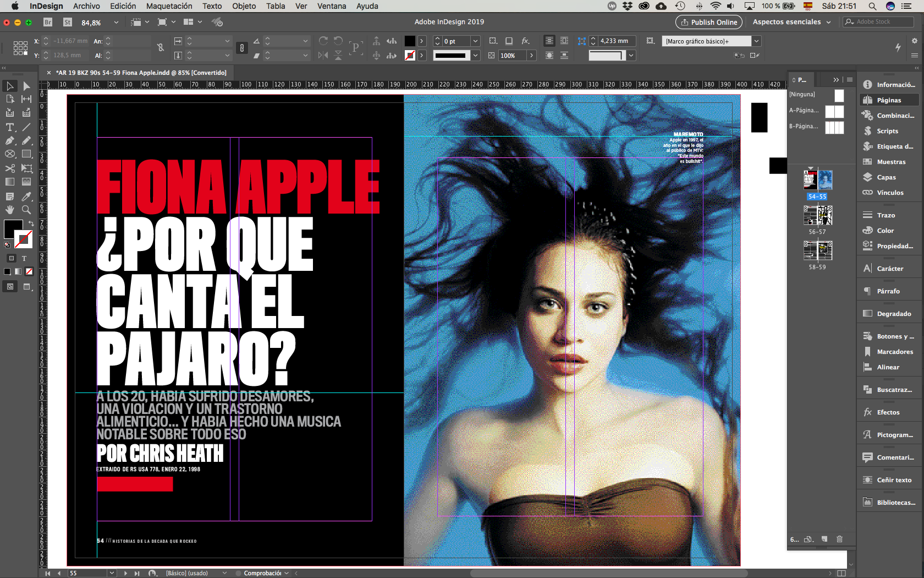Select the Note tool
The image size is (924, 578).
coord(10,196)
